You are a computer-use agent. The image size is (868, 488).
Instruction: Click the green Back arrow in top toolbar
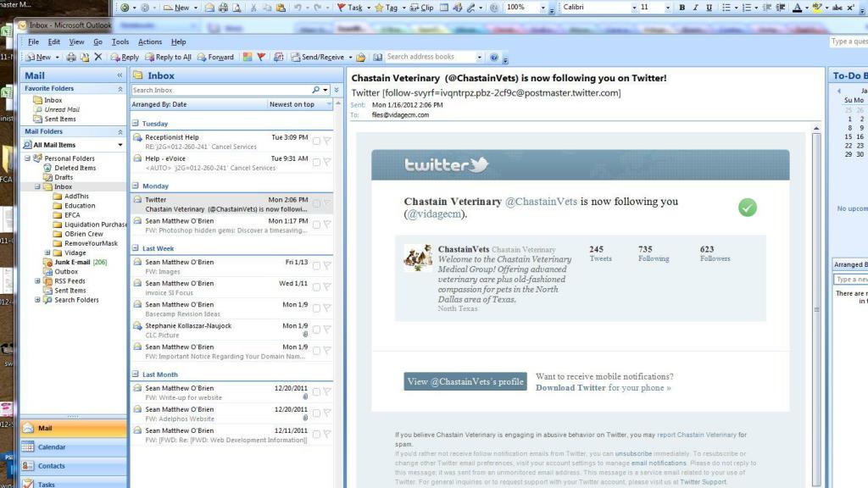coord(125,7)
